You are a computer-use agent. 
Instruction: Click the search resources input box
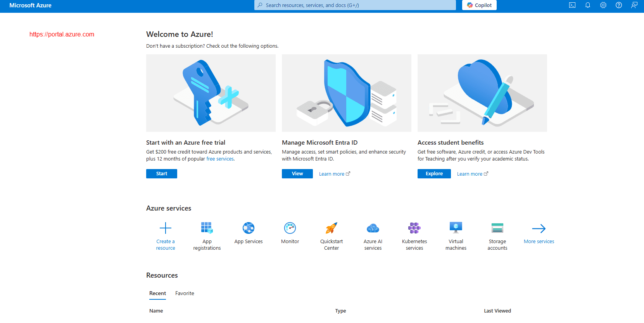355,5
